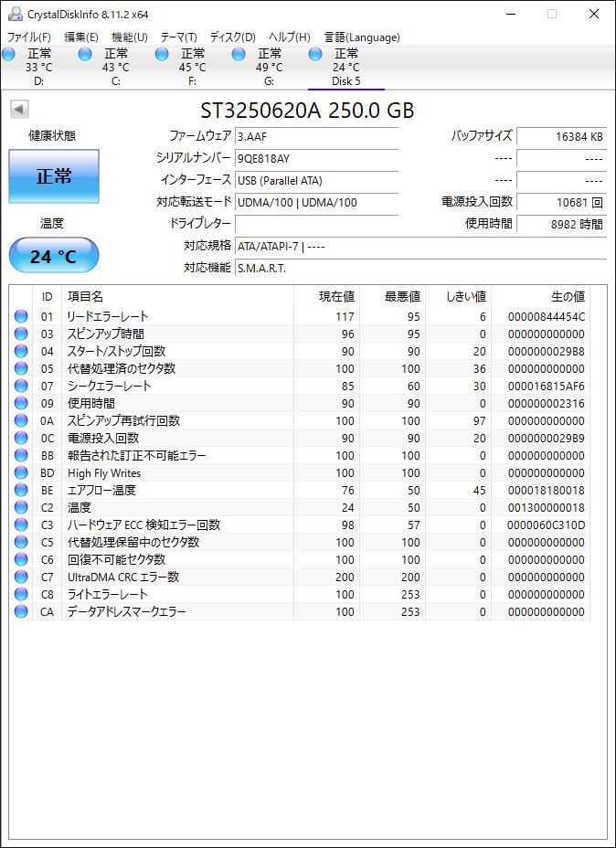
Task: Click the status orb for attribute CA
Action: tap(21, 611)
